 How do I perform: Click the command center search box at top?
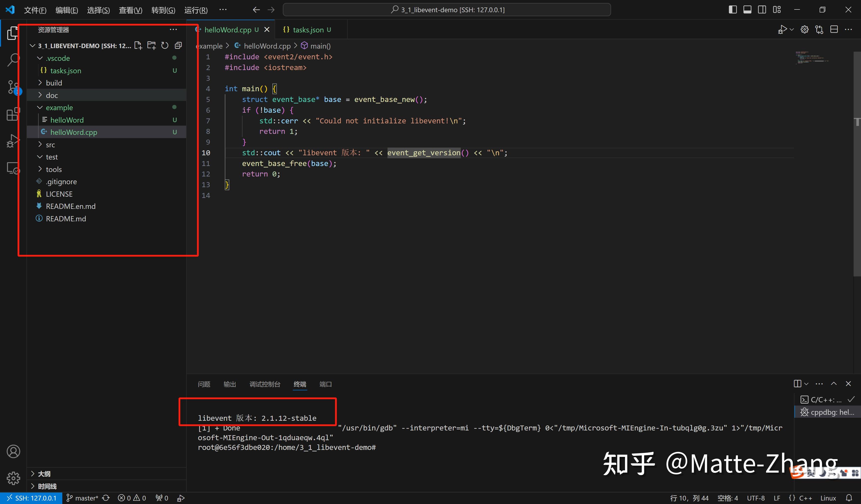click(446, 9)
